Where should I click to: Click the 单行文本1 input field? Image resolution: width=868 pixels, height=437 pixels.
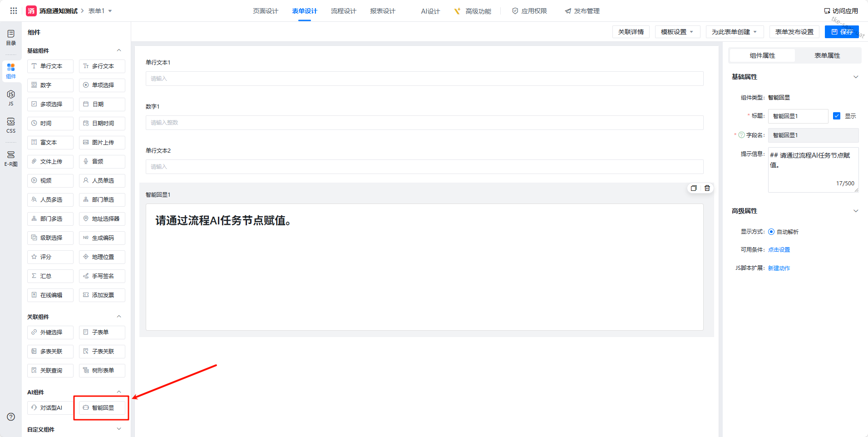click(424, 79)
